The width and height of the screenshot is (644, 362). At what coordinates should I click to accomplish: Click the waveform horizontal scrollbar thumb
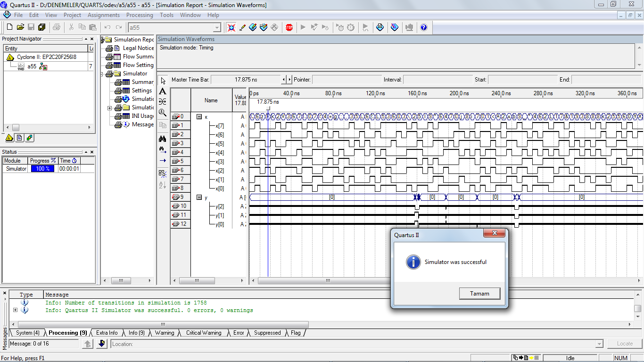[328, 280]
